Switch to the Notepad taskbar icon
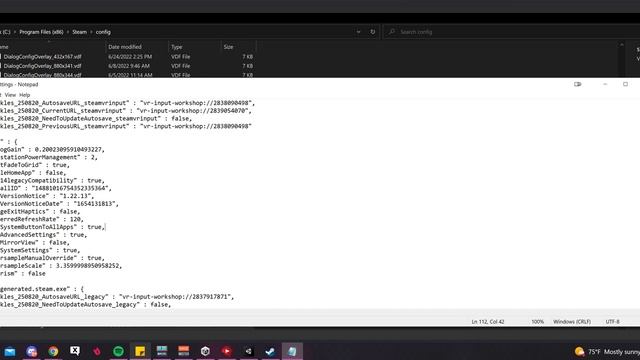The width and height of the screenshot is (640, 360). [x=292, y=351]
